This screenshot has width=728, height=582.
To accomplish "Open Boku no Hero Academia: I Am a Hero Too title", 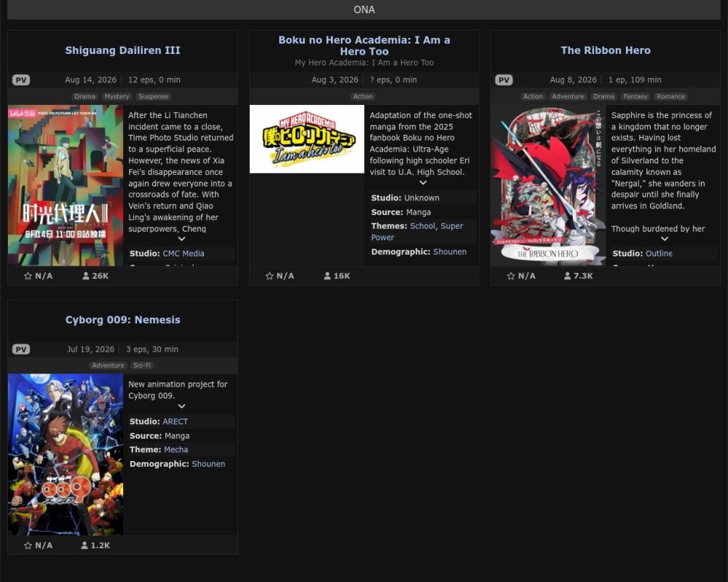I will (x=364, y=45).
